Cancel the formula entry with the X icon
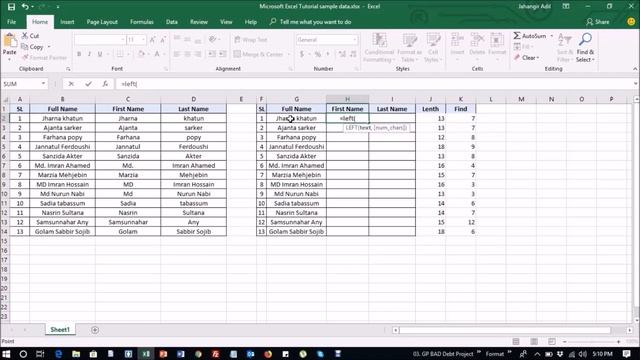Image resolution: width=640 pixels, height=360 pixels. click(x=71, y=84)
